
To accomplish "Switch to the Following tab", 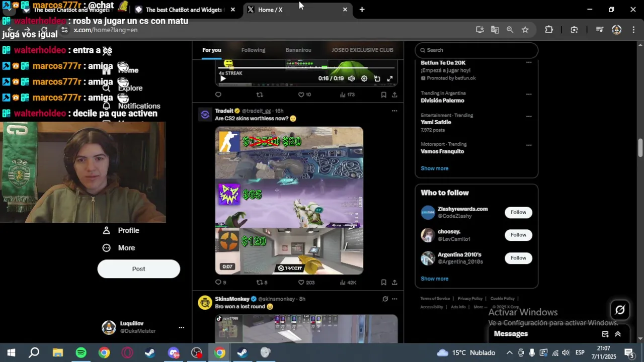I will [253, 50].
